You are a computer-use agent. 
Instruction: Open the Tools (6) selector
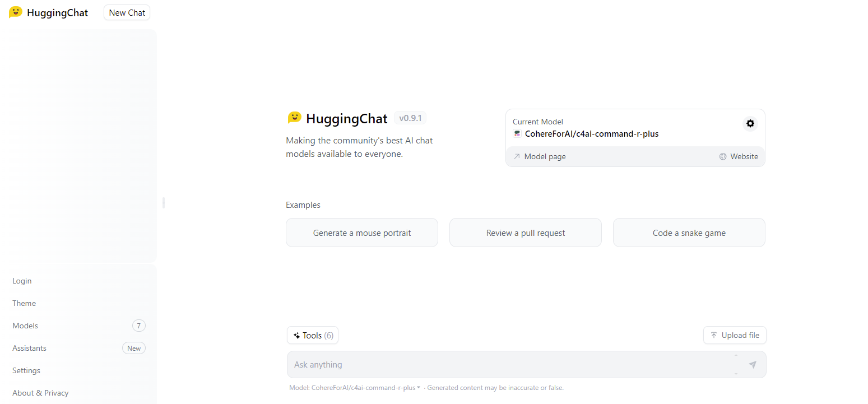coord(313,336)
